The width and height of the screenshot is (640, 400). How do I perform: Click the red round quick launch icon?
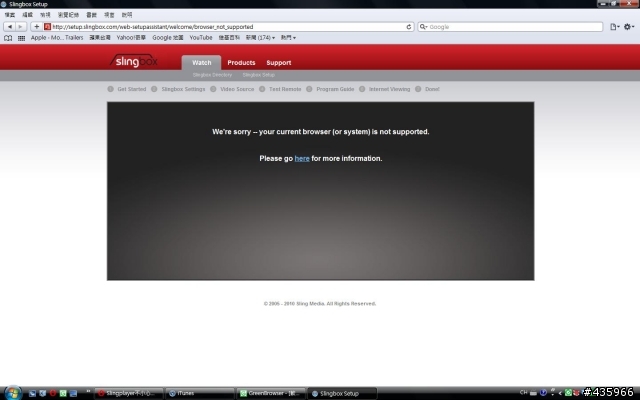53,393
